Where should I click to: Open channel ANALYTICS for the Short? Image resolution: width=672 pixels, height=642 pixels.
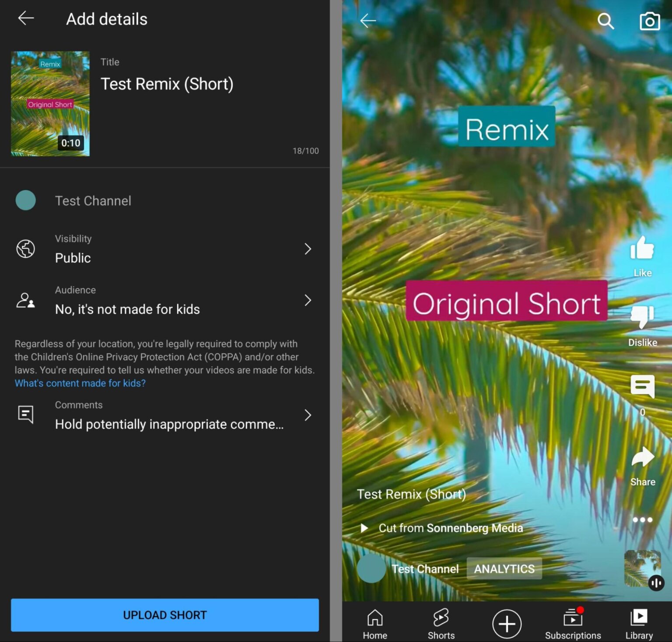tap(504, 569)
